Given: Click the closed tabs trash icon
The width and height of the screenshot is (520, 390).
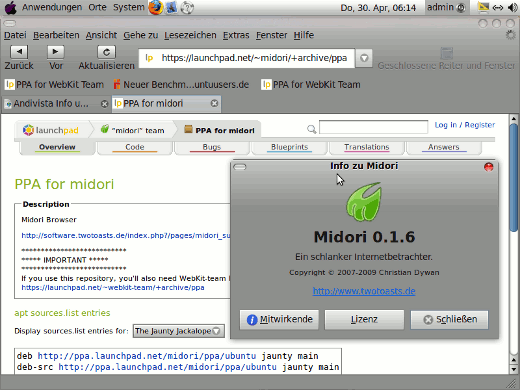Looking at the screenshot, I should tap(446, 53).
